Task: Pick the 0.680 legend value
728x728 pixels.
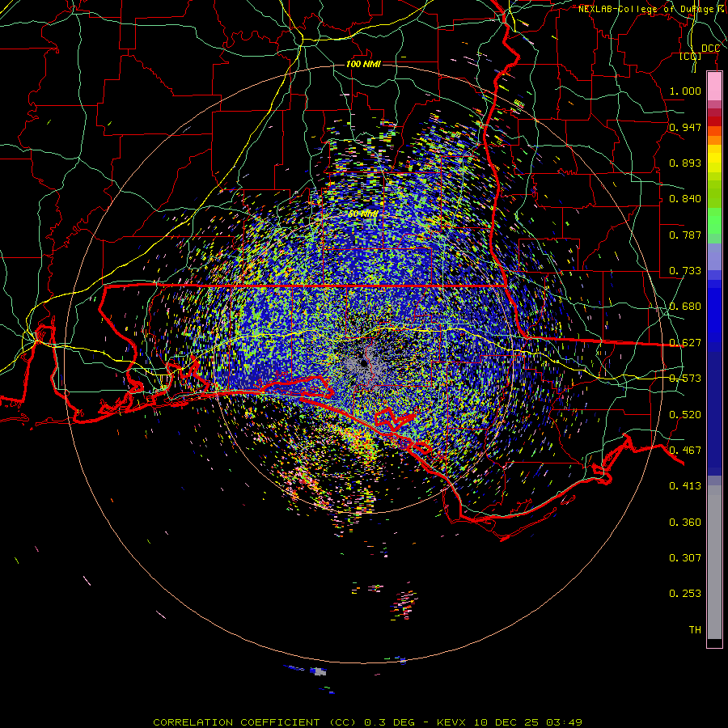Action: coord(685,307)
